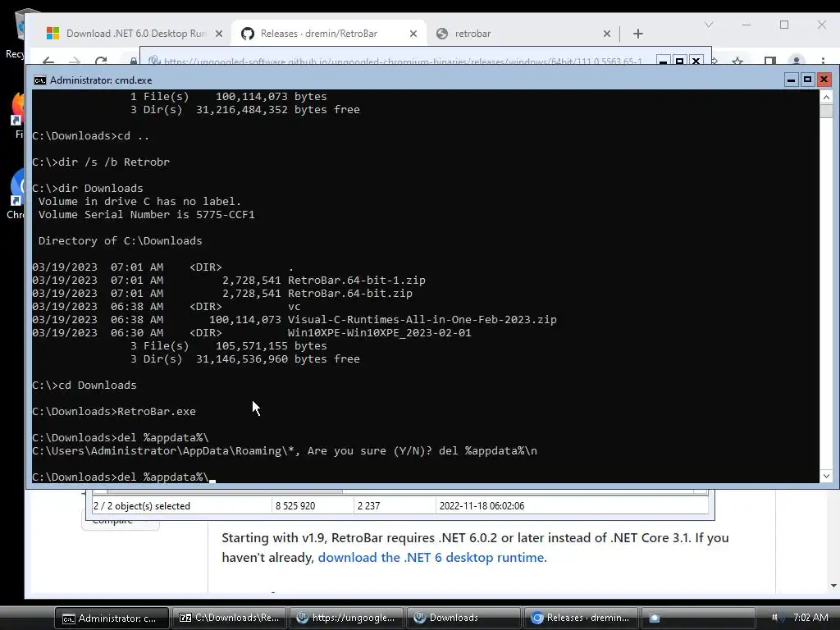Open the Chrome three-dot menu
Viewport: 840px width, 630px height.
click(823, 61)
